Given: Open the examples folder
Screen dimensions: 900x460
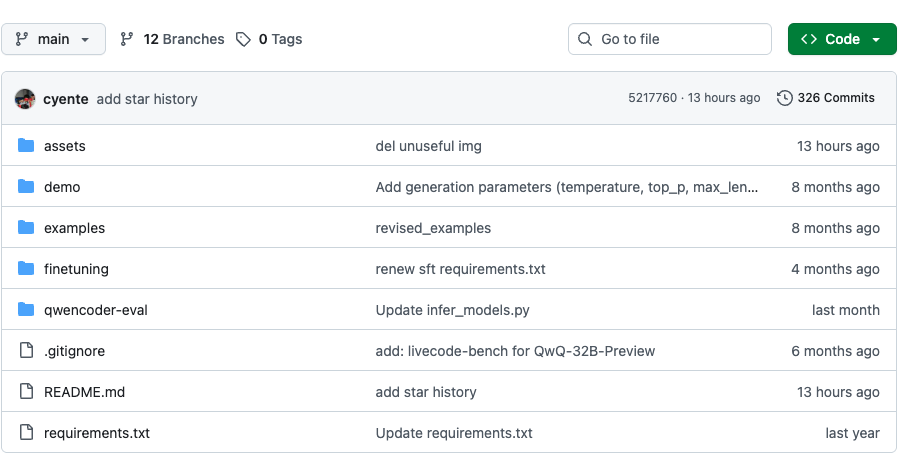Looking at the screenshot, I should pyautogui.click(x=75, y=228).
